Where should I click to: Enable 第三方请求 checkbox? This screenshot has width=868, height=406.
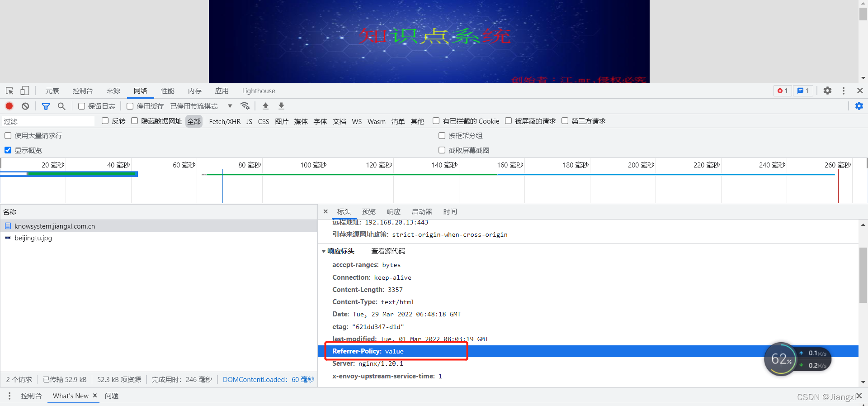click(x=565, y=121)
